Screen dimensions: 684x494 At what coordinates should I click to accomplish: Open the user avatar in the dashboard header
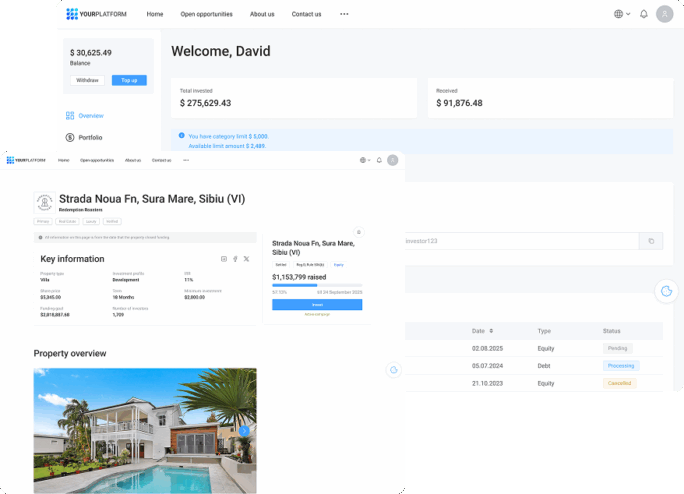tap(665, 14)
